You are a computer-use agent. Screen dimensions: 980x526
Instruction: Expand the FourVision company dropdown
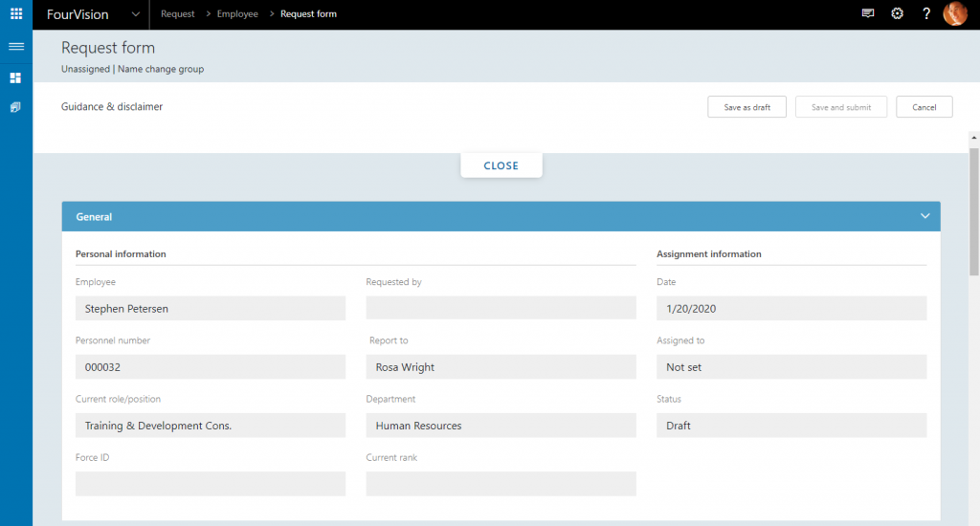coord(135,14)
